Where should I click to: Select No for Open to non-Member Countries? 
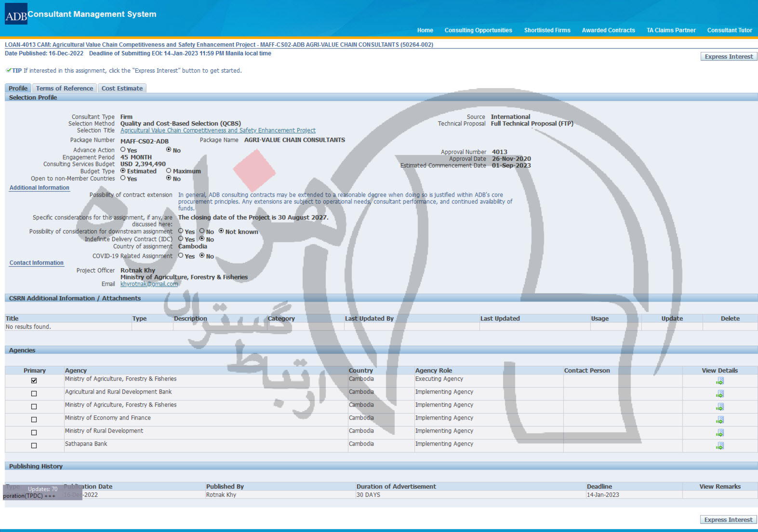[169, 178]
